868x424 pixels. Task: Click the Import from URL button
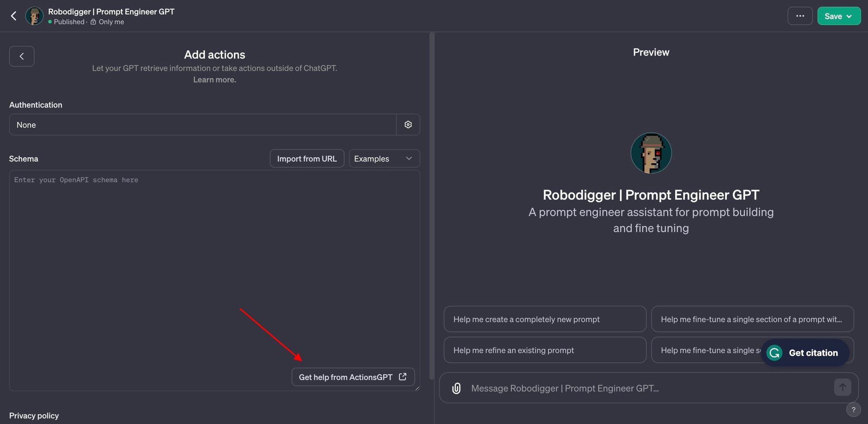[307, 159]
